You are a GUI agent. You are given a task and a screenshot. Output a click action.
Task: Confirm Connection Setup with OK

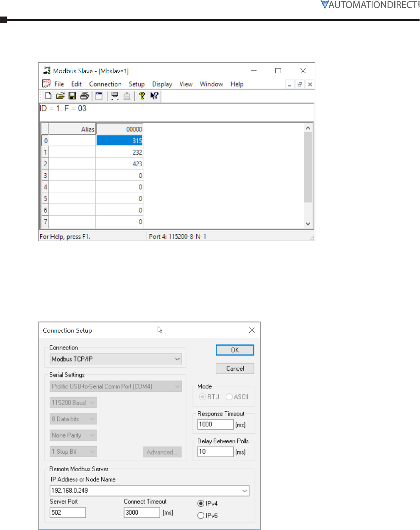[x=235, y=350]
